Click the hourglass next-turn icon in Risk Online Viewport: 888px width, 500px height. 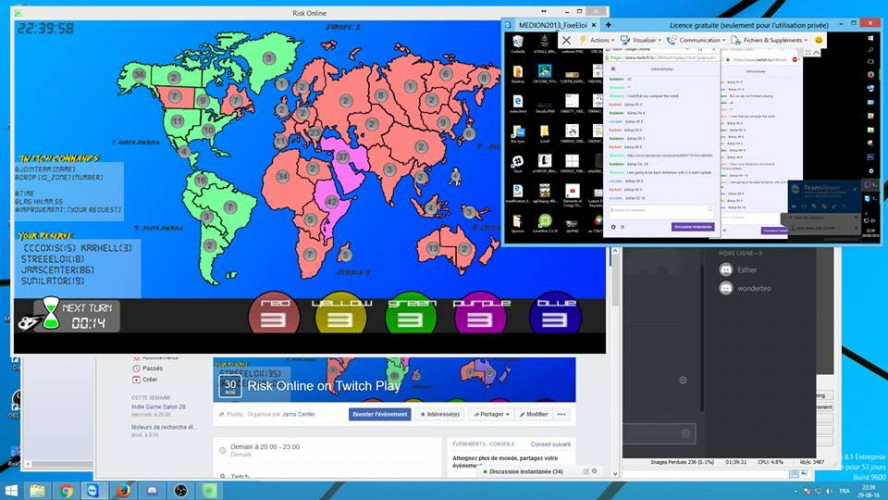click(51, 313)
